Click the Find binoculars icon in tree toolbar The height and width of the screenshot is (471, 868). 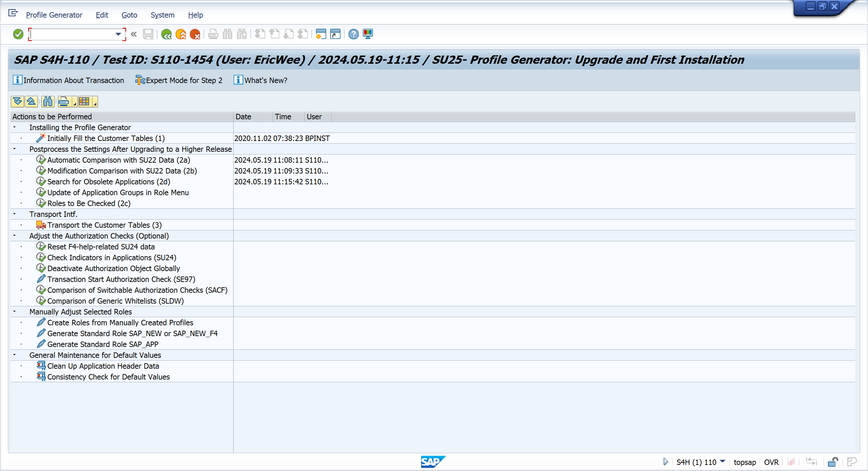coord(48,101)
